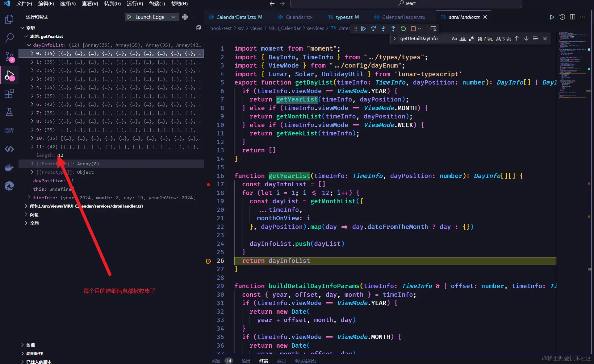Toggle Match Whole Word in find
The height and width of the screenshot is (364, 594).
[462, 39]
